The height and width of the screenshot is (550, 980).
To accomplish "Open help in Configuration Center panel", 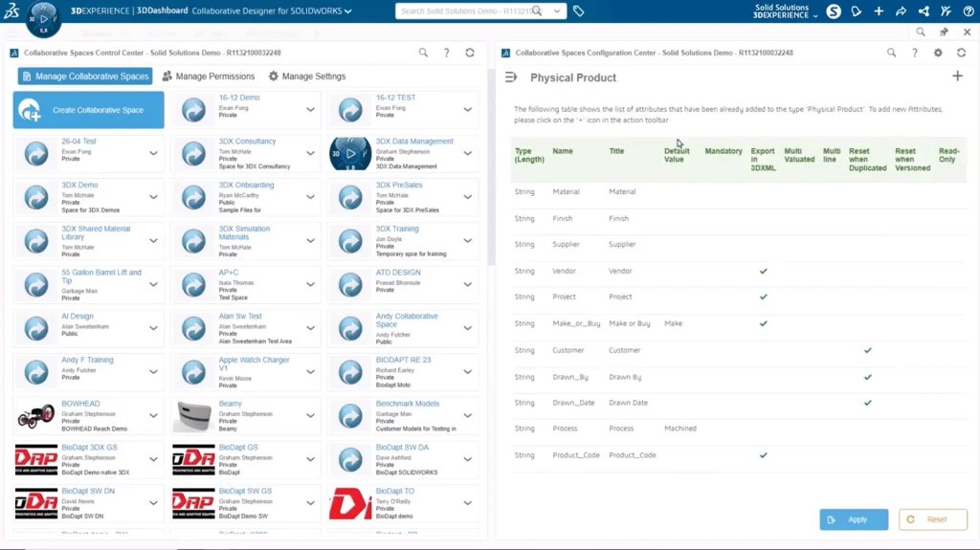I will point(914,54).
